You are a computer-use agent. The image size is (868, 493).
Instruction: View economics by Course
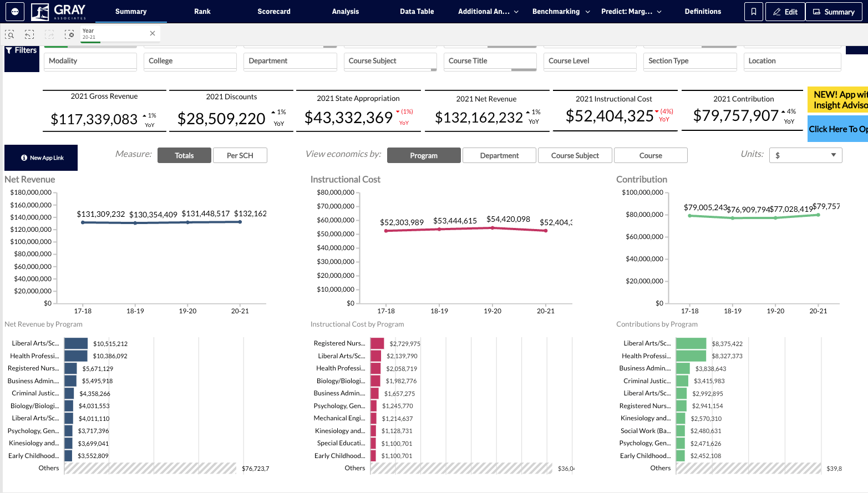651,155
